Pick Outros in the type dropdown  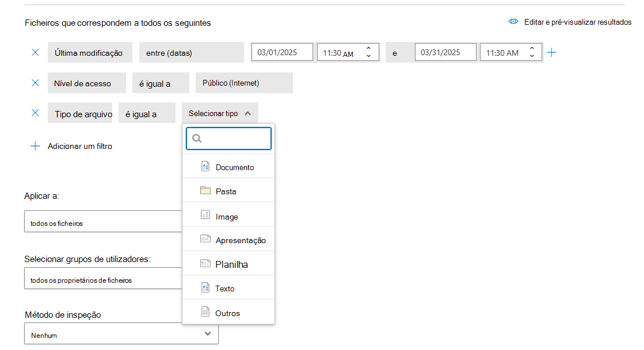tap(227, 313)
